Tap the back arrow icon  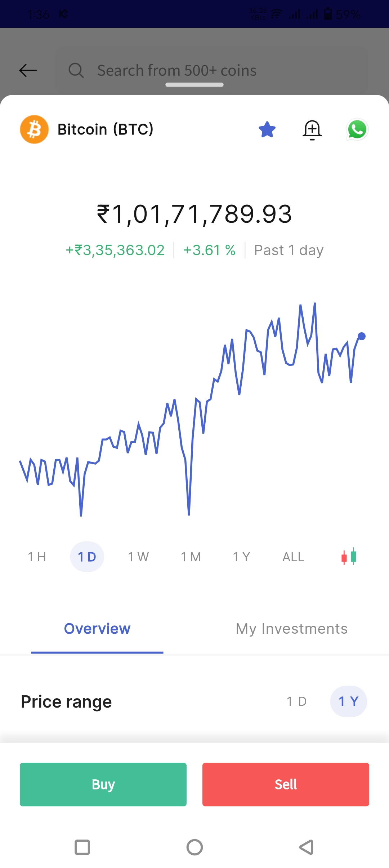pyautogui.click(x=28, y=70)
